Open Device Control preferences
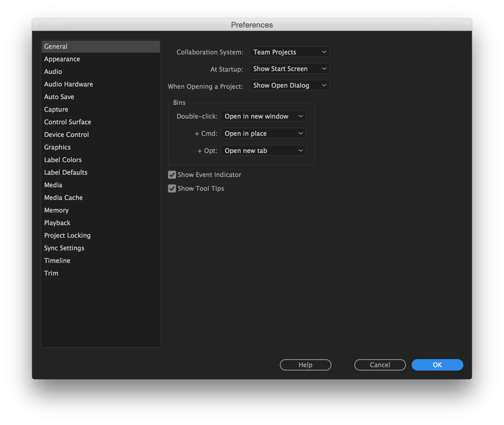The image size is (504, 425). point(101,135)
